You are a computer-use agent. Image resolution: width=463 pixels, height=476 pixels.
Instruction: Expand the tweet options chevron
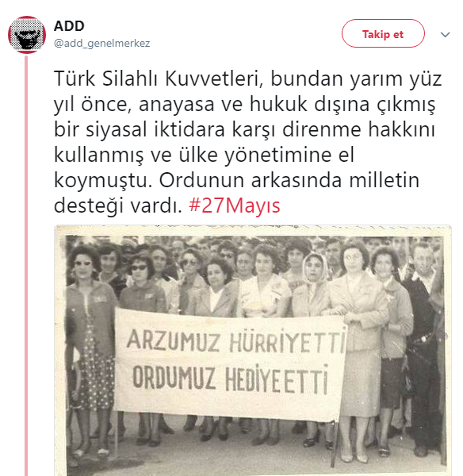pos(445,34)
